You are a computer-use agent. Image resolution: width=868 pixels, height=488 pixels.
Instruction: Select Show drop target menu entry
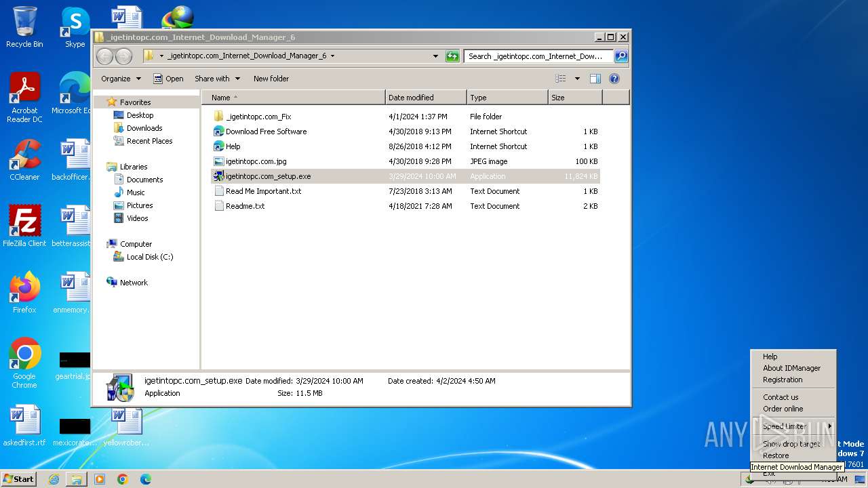(793, 444)
